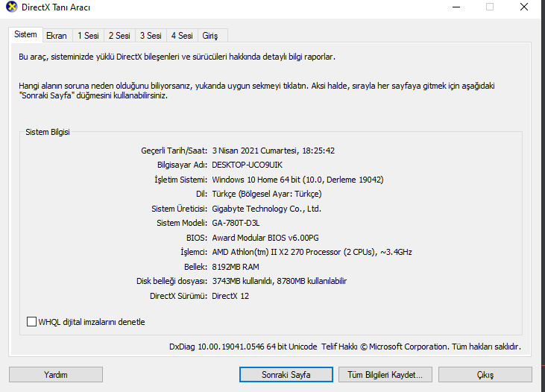Enable WHQL dijital imzalarını denetle checkbox
The width and height of the screenshot is (545, 392).
(x=31, y=322)
